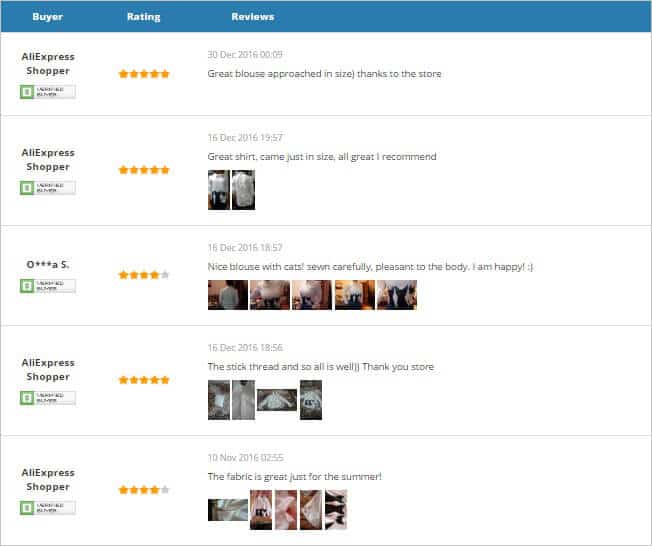This screenshot has height=546, width=652.
Task: Click the Reviews column header
Action: (x=252, y=17)
